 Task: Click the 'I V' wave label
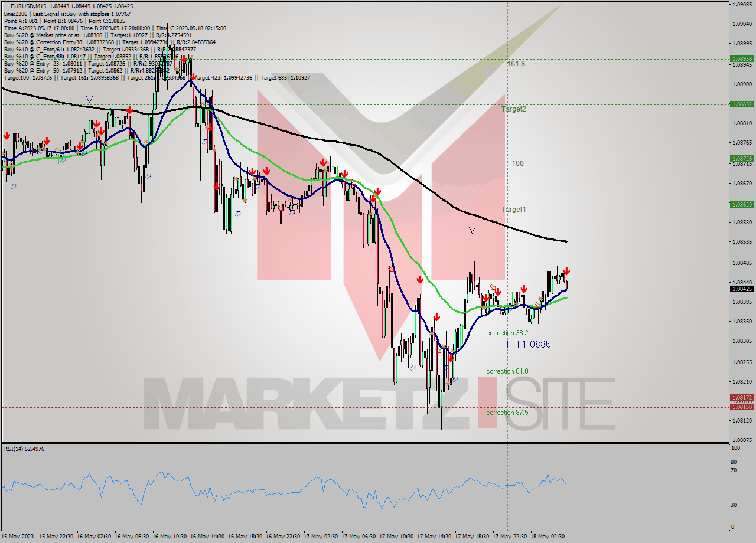tap(470, 230)
